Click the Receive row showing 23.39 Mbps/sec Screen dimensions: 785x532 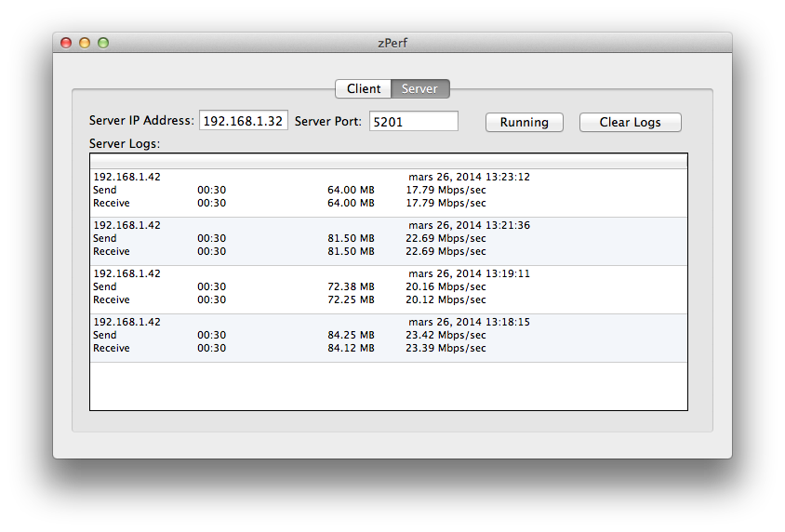tap(389, 348)
